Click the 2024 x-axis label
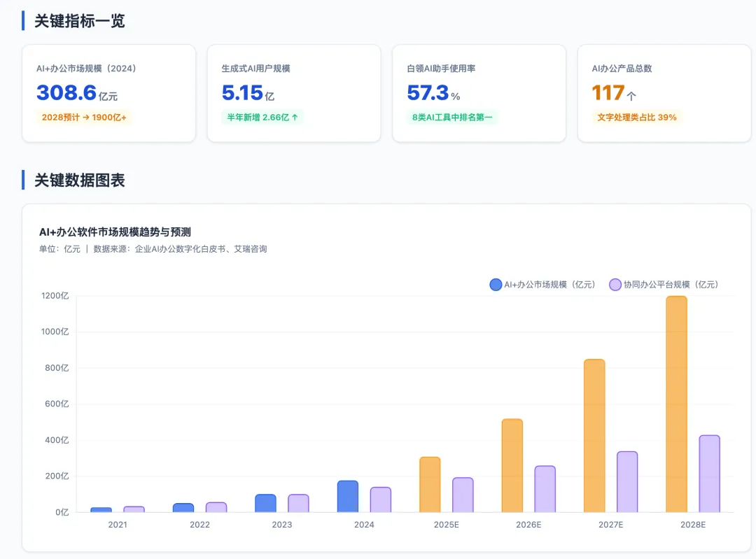 (364, 524)
